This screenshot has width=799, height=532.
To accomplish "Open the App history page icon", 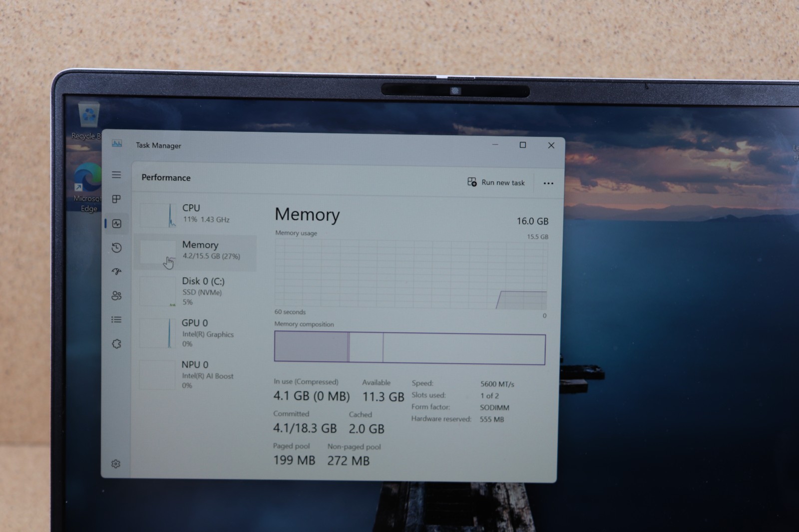I will coord(116,248).
